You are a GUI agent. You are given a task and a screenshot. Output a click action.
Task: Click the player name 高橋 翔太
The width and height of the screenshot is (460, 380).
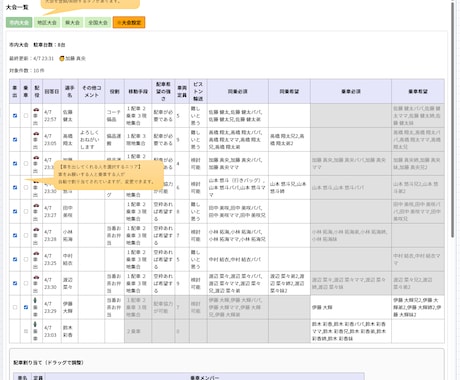(68, 140)
